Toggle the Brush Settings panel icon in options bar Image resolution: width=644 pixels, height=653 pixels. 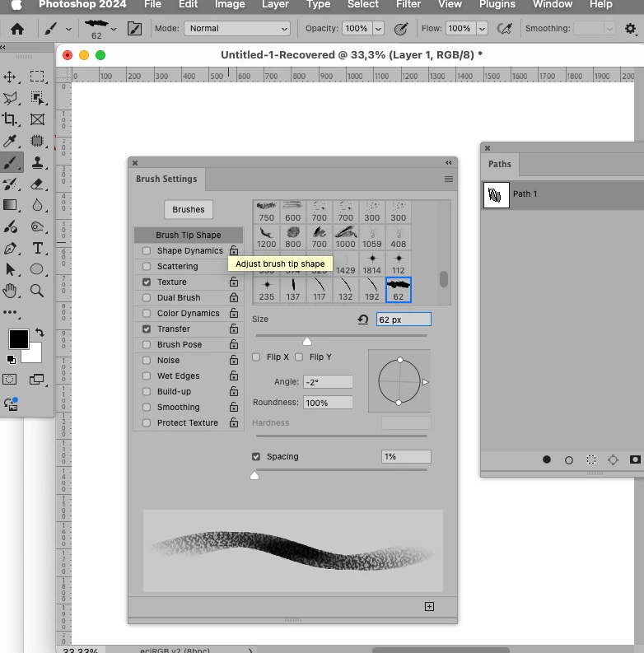click(134, 29)
